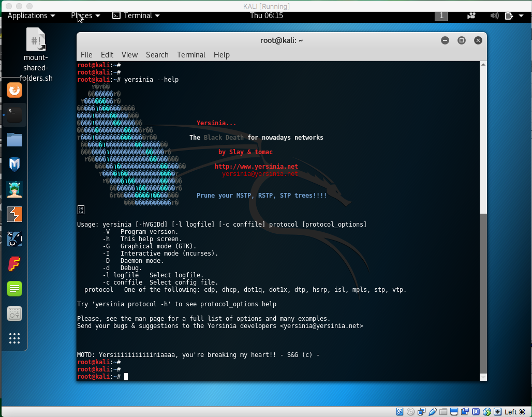The height and width of the screenshot is (417, 532).
Task: Click the 'by Slay & tomac' line
Action: tap(245, 152)
